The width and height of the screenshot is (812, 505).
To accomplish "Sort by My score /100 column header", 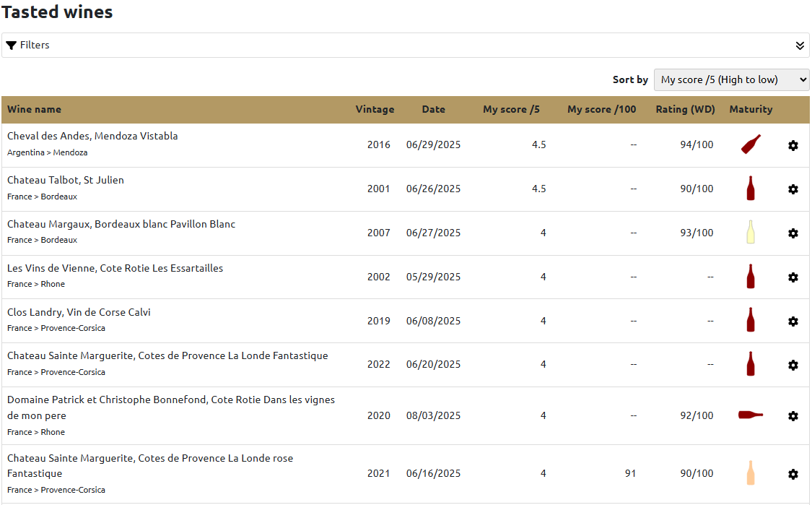I will click(602, 109).
